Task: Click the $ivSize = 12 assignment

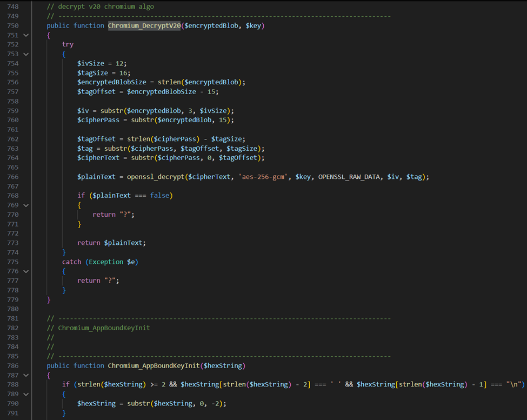Action: (x=102, y=63)
